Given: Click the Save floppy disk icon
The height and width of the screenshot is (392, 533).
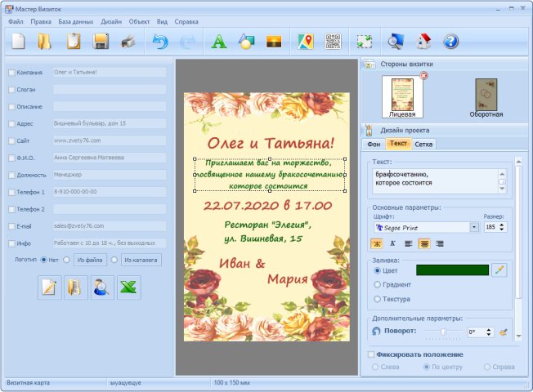Looking at the screenshot, I should pyautogui.click(x=101, y=41).
